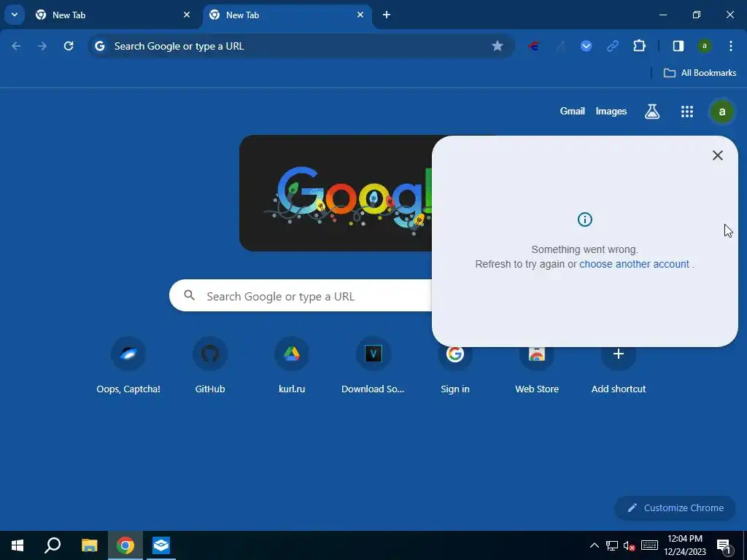Close the first New Tab
Screen dimensions: 747x560
click(187, 15)
